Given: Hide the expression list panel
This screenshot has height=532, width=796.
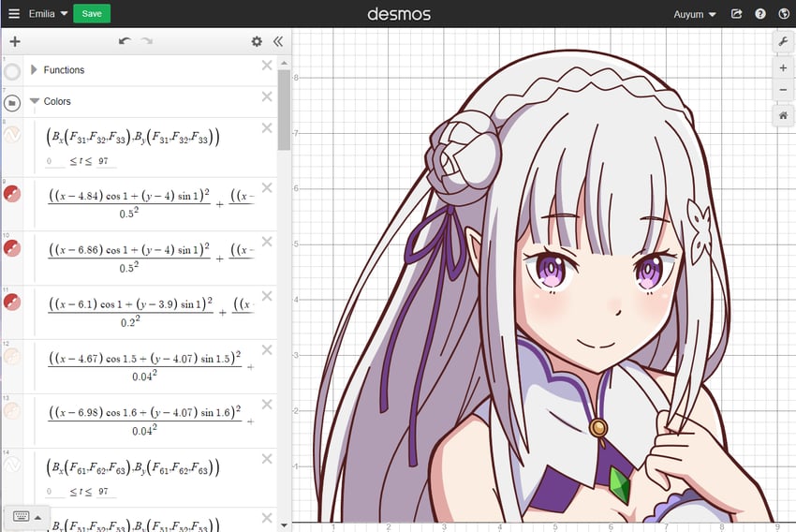Looking at the screenshot, I should point(278,41).
